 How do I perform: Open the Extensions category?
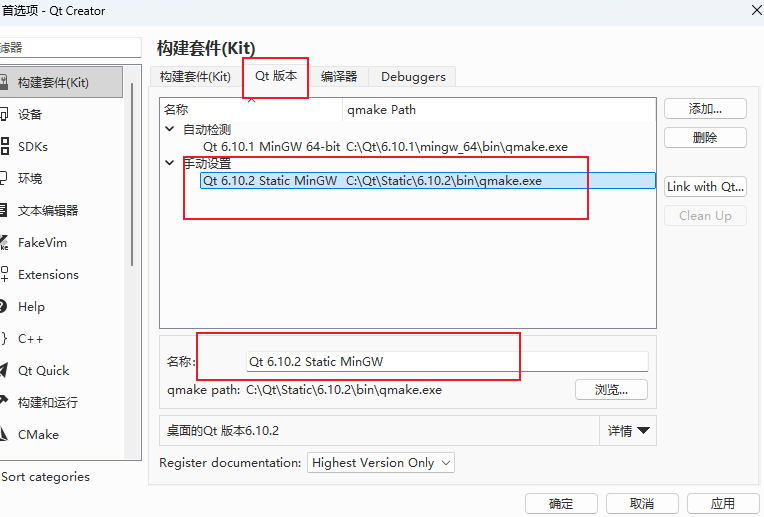point(48,274)
